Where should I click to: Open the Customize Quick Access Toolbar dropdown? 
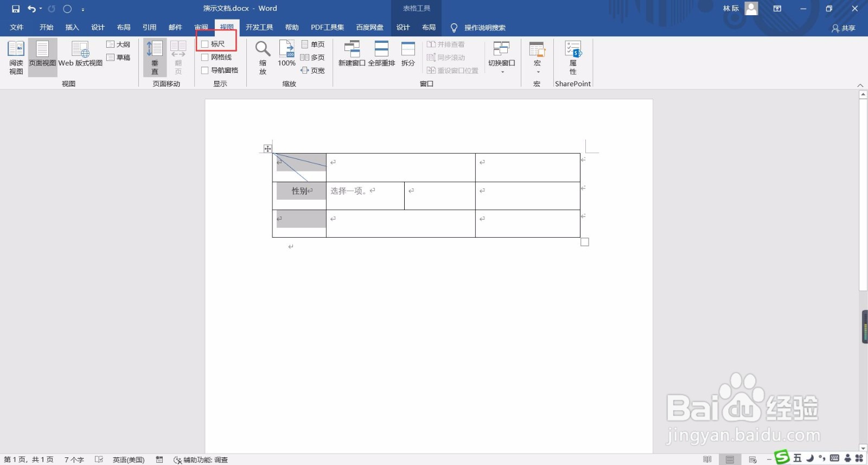(x=82, y=9)
